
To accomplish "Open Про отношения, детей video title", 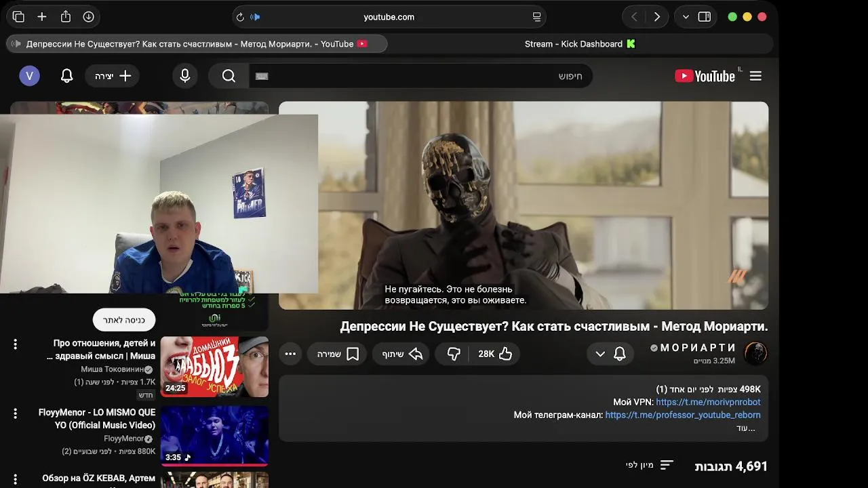I will [x=101, y=350].
